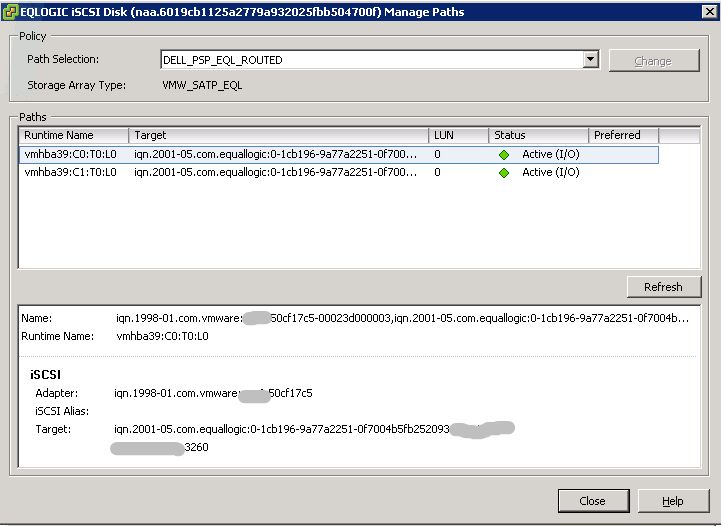This screenshot has width=723, height=526.
Task: Click green status diamond for vmhba39:C1:T0:L0
Action: pos(504,173)
